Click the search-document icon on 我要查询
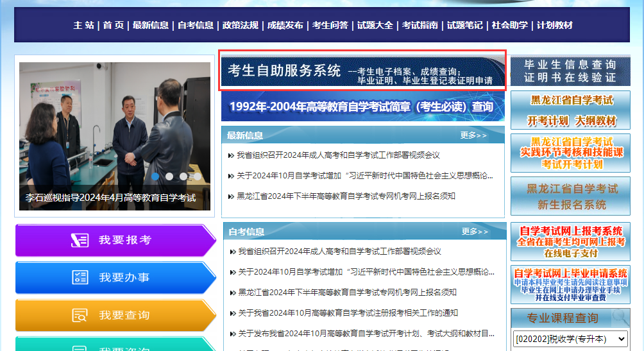This screenshot has width=644, height=351. pos(80,315)
